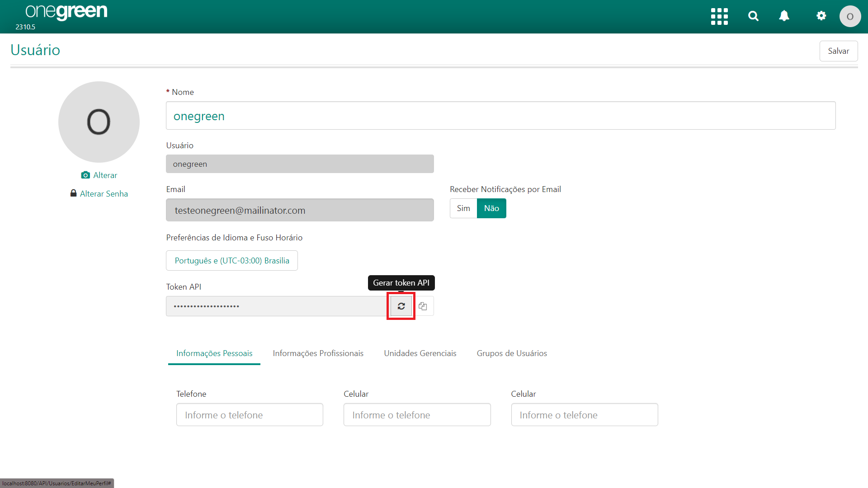
Task: Select Sim for email notifications
Action: [463, 208]
